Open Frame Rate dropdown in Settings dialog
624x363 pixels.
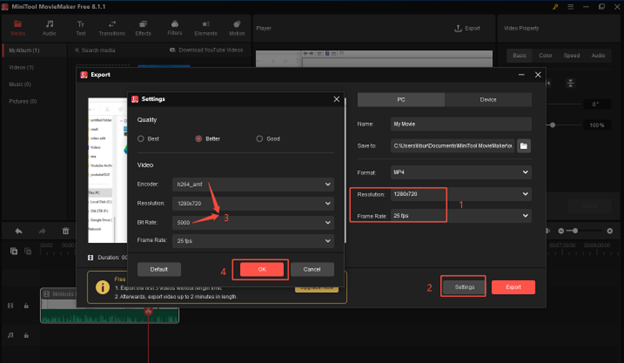tap(253, 241)
